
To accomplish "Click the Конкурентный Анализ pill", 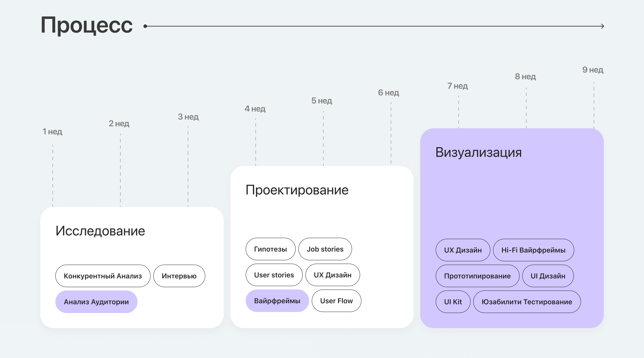I will point(103,276).
